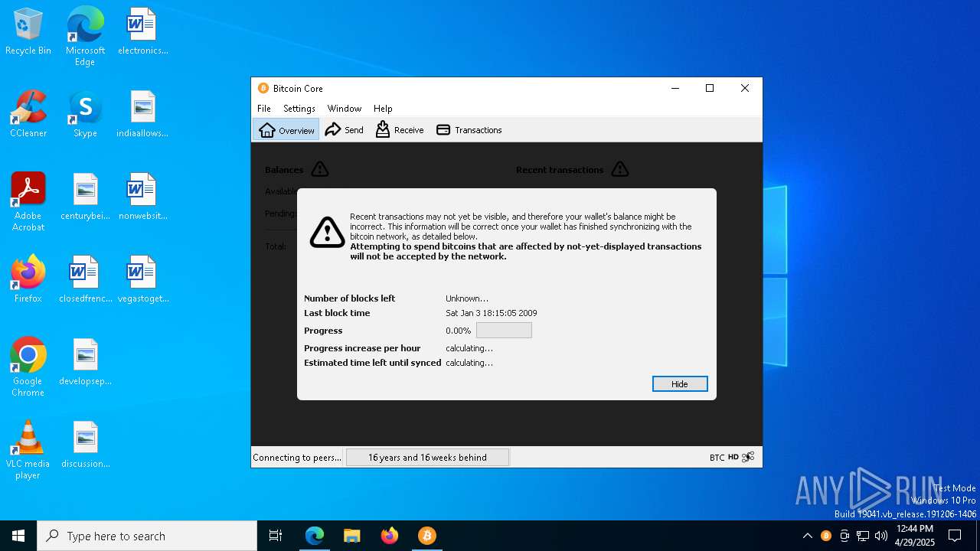Click the 'Sat Jan 3 18:15:05 2009' block time
Image resolution: width=980 pixels, height=551 pixels.
coord(492,313)
